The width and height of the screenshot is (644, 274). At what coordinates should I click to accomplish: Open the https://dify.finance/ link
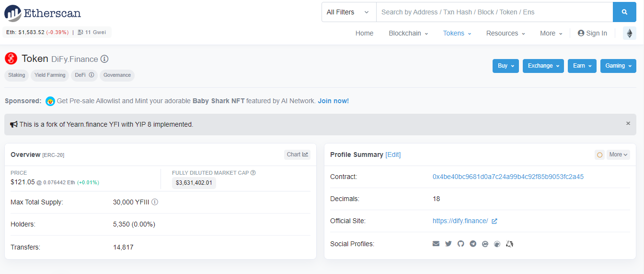(x=460, y=221)
